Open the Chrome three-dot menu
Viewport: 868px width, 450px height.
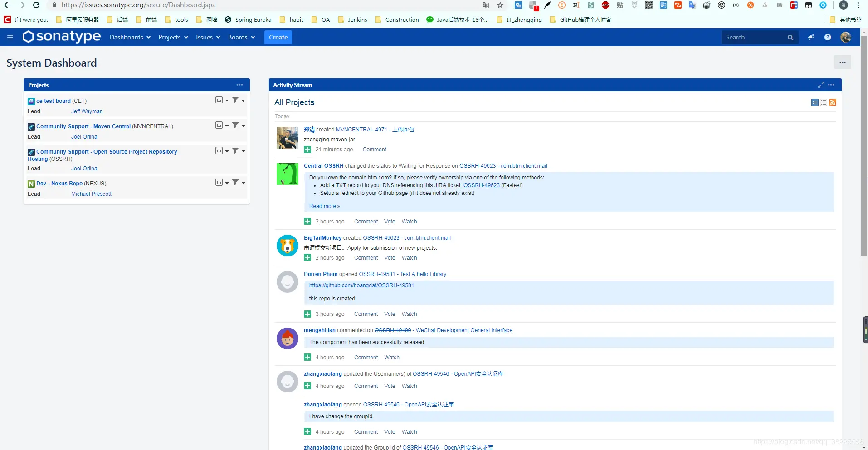[x=858, y=5]
